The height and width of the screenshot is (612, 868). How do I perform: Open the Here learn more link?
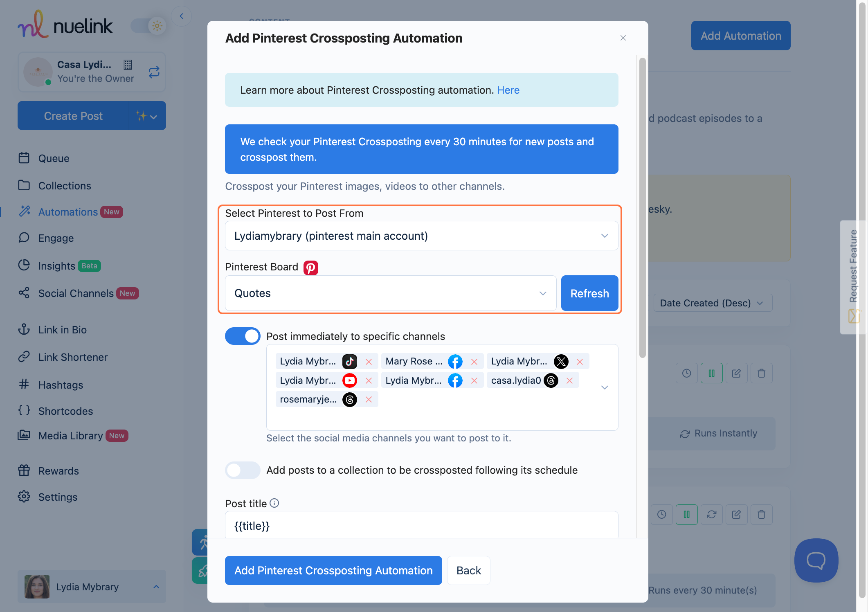tap(508, 90)
